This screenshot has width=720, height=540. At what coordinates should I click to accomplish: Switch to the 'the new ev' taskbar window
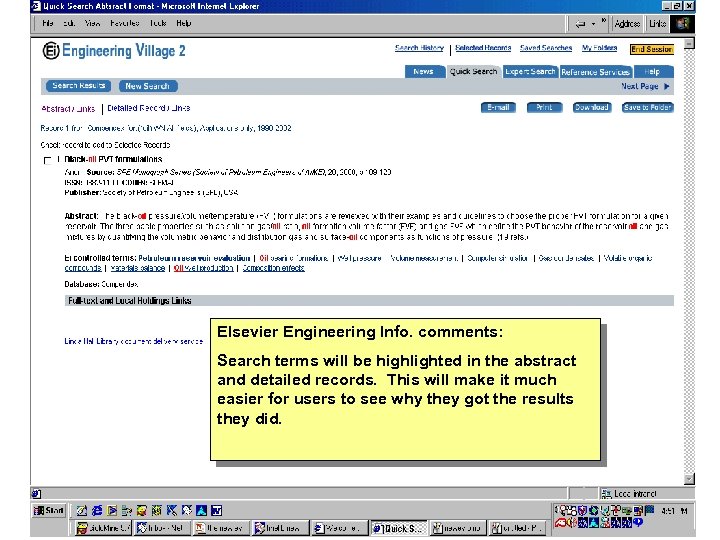pyautogui.click(x=221, y=528)
